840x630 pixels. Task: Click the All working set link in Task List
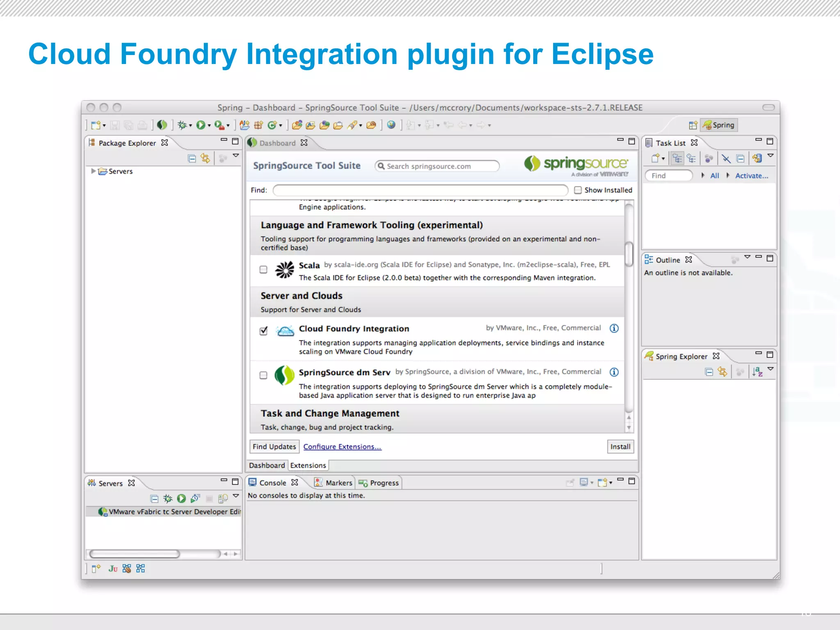click(x=714, y=176)
